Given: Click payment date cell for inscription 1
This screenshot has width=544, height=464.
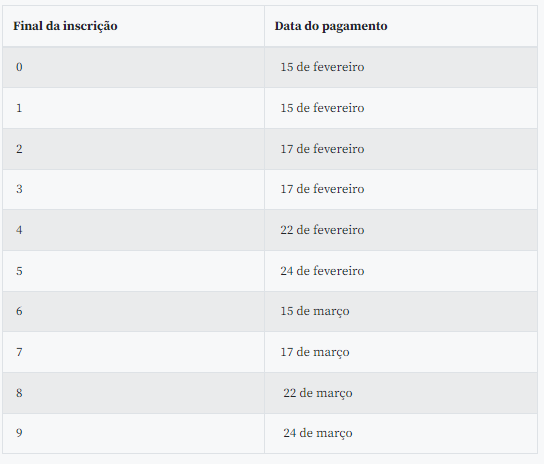Looking at the screenshot, I should [401, 108].
